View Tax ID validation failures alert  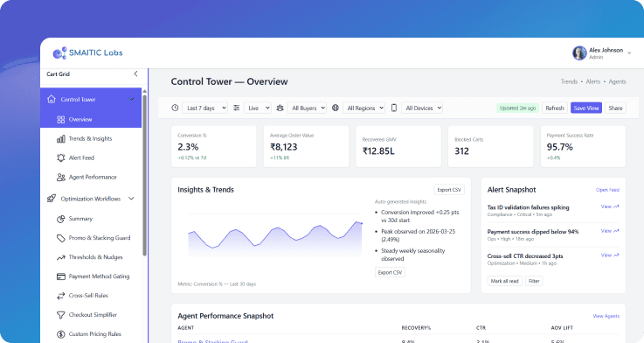click(x=610, y=206)
